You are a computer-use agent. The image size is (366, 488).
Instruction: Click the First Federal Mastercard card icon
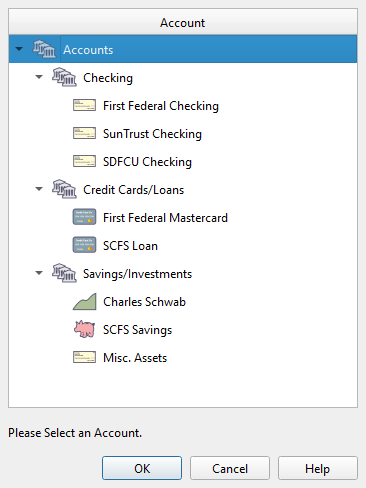(84, 217)
